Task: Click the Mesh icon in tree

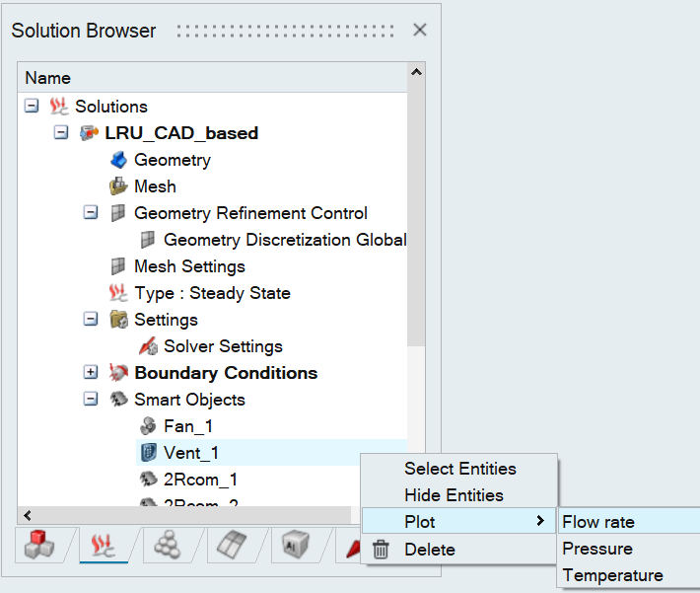Action: pos(118,186)
